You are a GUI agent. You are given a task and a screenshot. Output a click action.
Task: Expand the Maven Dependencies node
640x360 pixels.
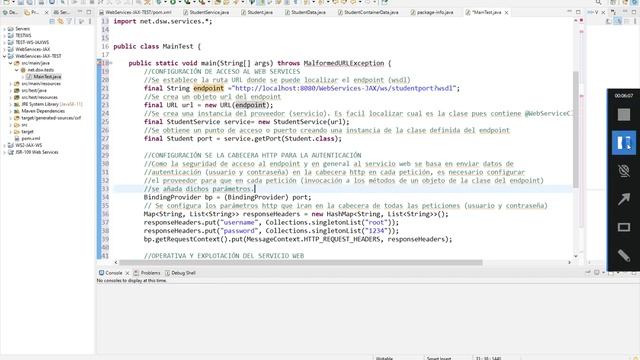click(x=11, y=111)
